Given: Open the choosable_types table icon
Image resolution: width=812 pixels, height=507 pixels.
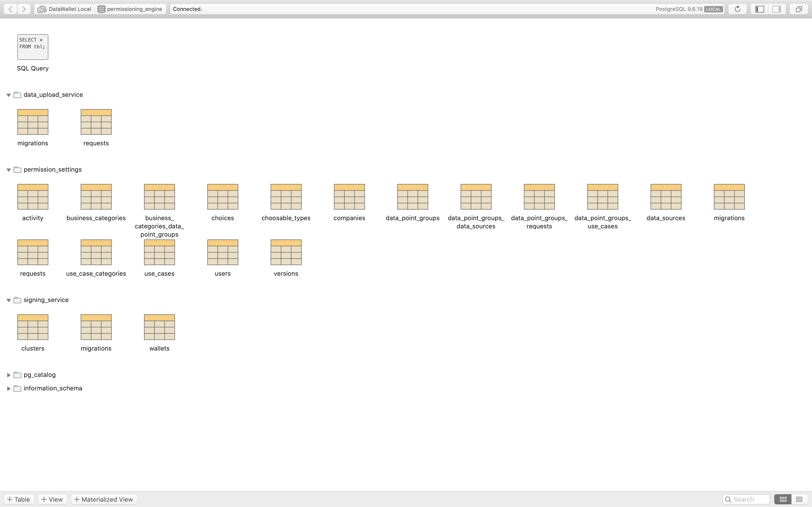Looking at the screenshot, I should (x=286, y=197).
